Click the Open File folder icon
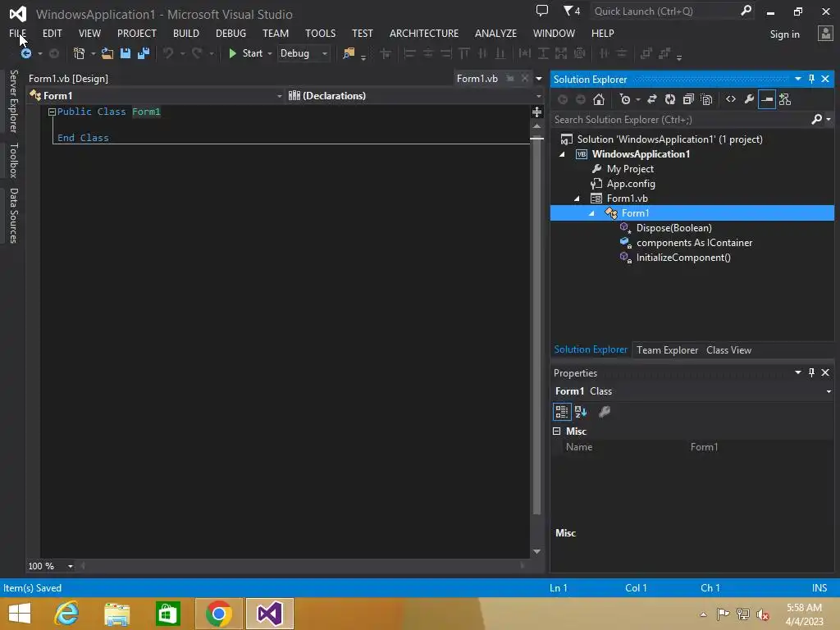This screenshot has width=840, height=630. coord(107,53)
